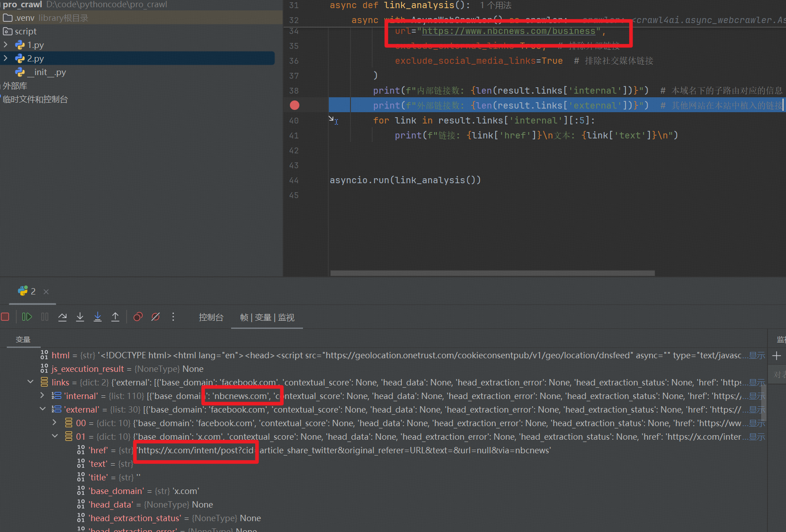This screenshot has width=786, height=532.
Task: Close the '2' debug session tab
Action: click(x=46, y=292)
